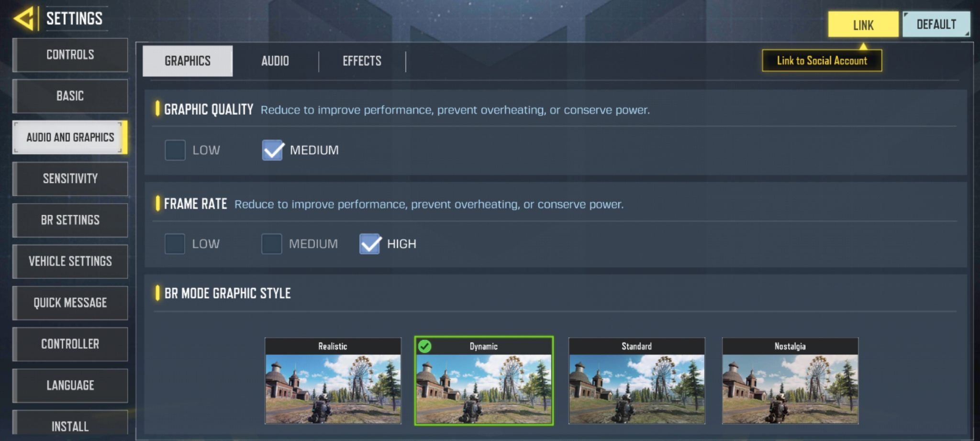Viewport: 980px width, 441px height.
Task: Select Low frame rate checkbox
Action: [x=175, y=244]
